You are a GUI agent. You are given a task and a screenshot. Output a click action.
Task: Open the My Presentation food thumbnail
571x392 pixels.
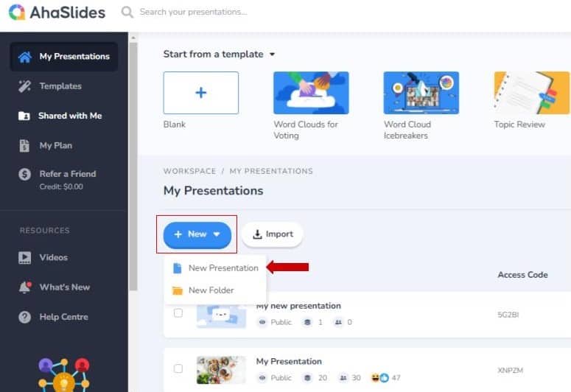pyautogui.click(x=222, y=370)
